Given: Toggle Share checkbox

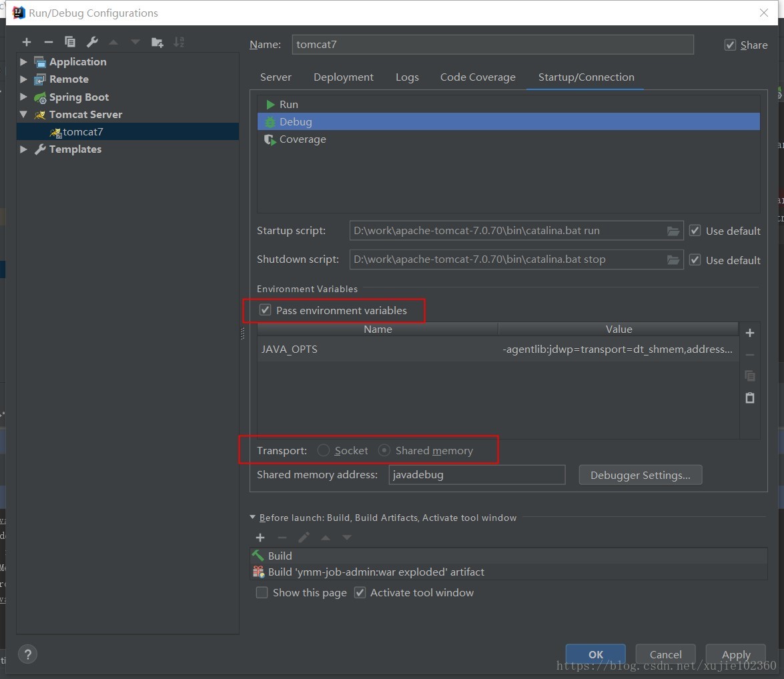Looking at the screenshot, I should click(x=730, y=45).
